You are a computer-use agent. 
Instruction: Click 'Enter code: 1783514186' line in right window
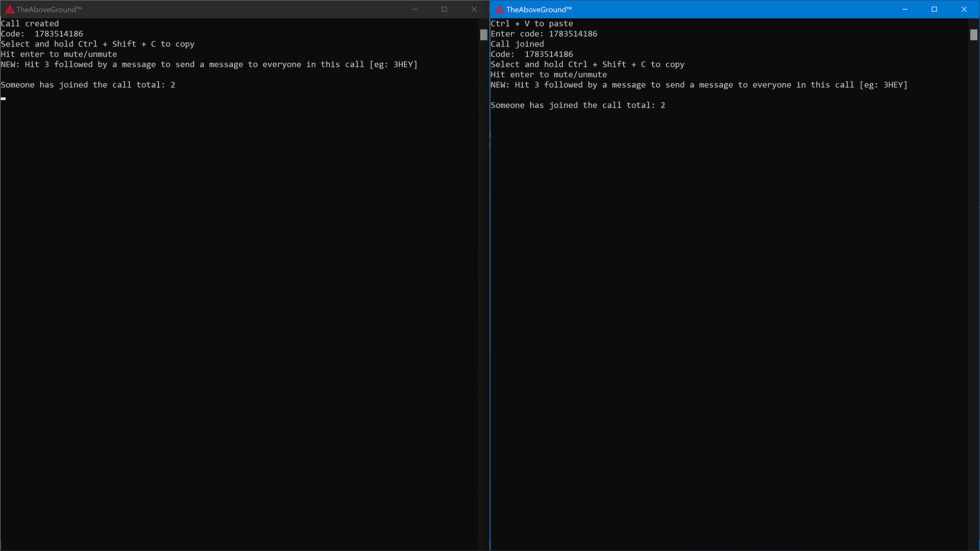pyautogui.click(x=544, y=34)
